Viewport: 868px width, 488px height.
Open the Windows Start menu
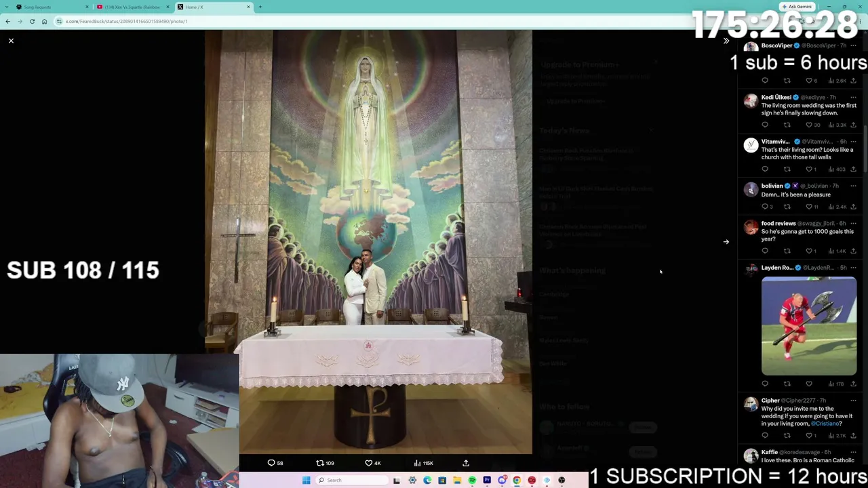pyautogui.click(x=306, y=480)
